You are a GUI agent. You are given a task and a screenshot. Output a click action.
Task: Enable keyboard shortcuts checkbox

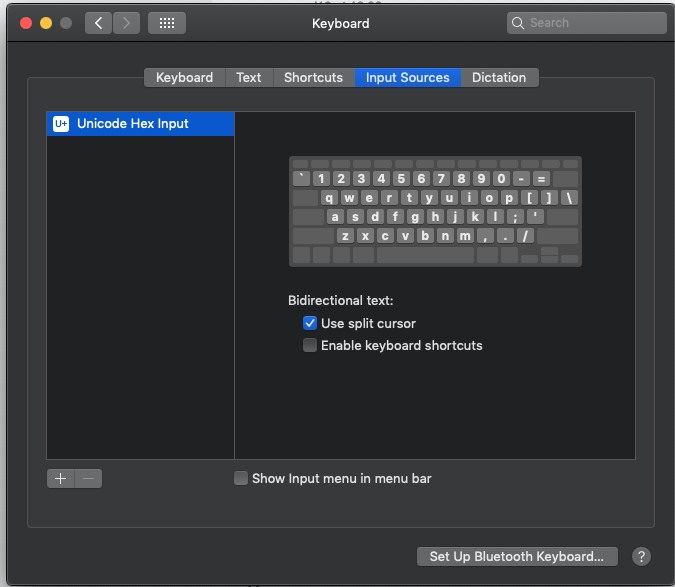(310, 345)
